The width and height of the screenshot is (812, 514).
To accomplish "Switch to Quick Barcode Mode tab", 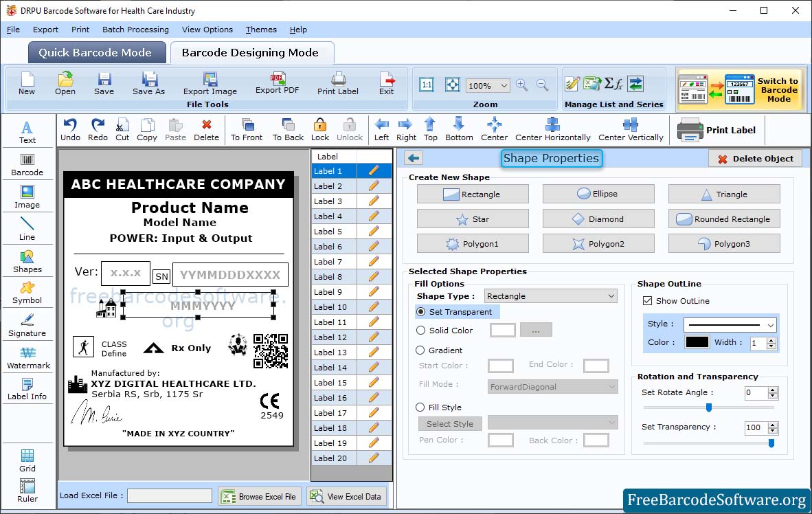I will point(96,52).
